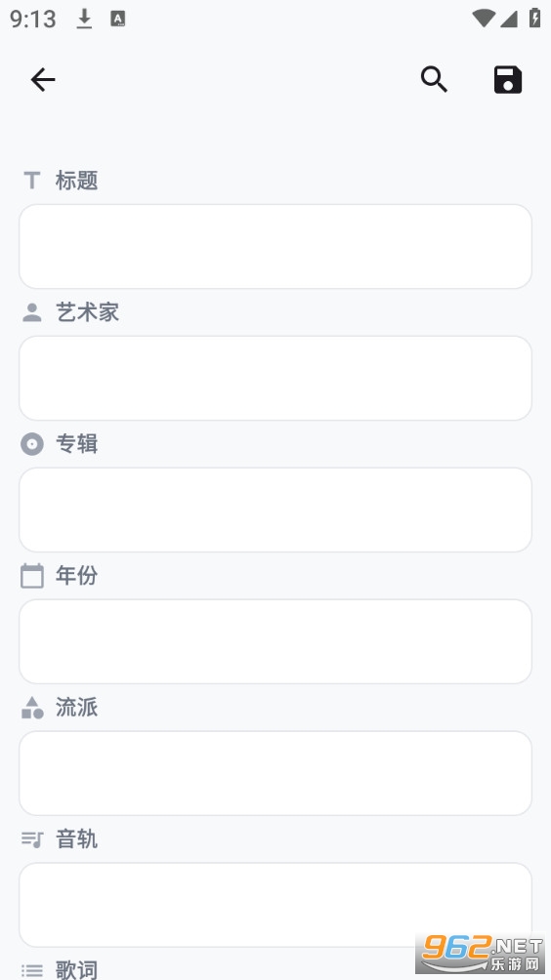Focus the 标题 text field
This screenshot has height=980, width=551.
pyautogui.click(x=275, y=246)
